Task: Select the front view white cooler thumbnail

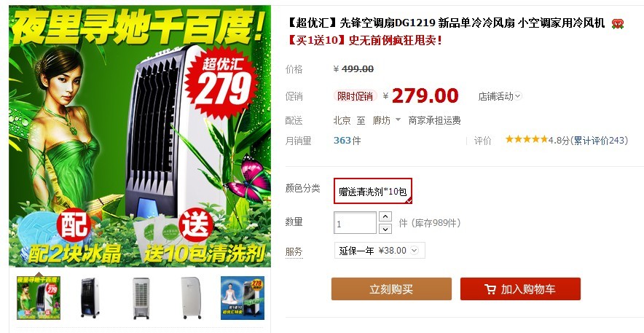Action: 141,298
